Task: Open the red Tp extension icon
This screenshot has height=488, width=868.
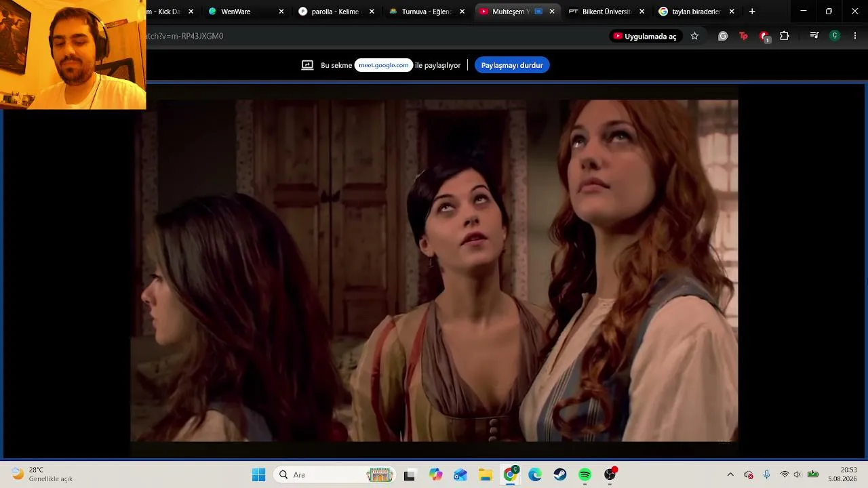Action: [x=743, y=36]
